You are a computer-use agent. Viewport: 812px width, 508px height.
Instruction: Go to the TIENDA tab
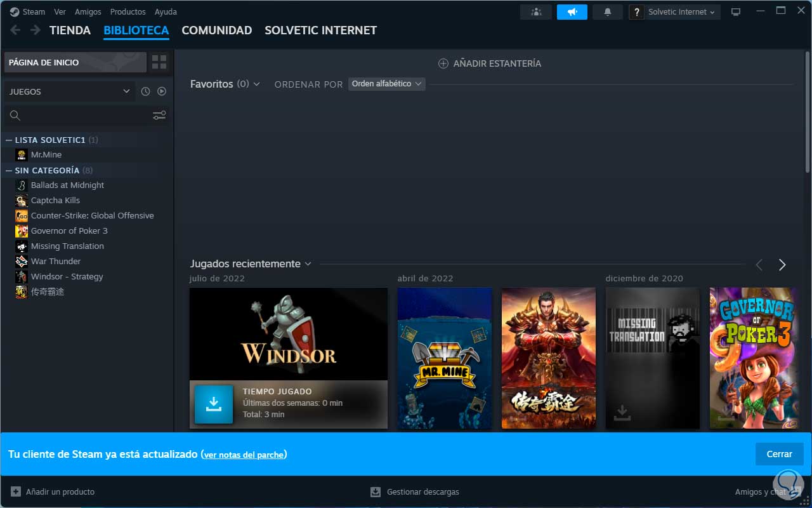(x=70, y=30)
